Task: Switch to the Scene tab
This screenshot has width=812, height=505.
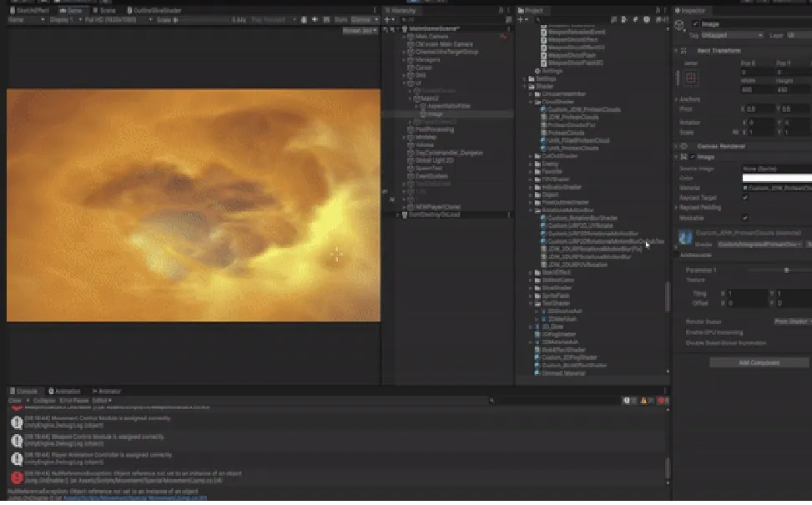Action: (105, 10)
